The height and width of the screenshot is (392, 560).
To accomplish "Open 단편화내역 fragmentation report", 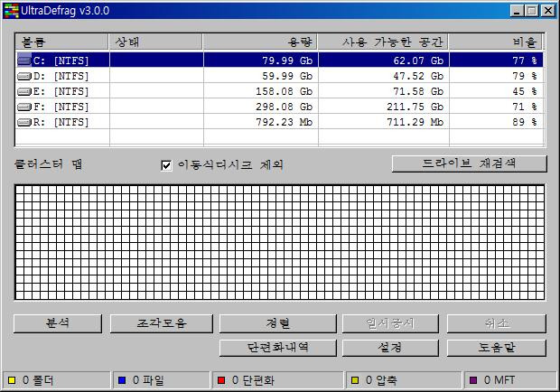I will point(278,348).
